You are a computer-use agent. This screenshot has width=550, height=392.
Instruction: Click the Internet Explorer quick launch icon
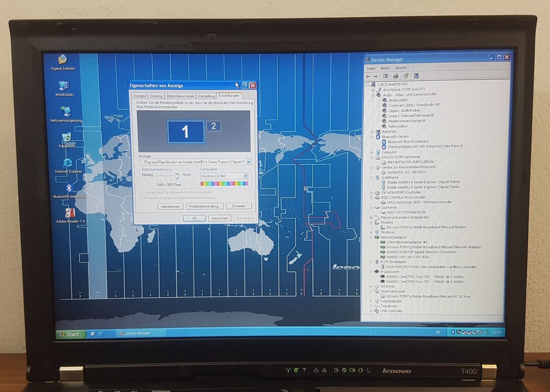(x=100, y=333)
